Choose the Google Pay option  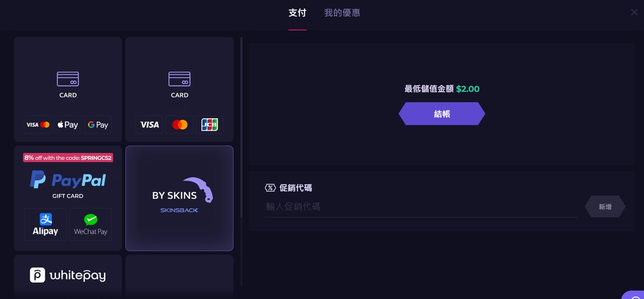tap(98, 124)
